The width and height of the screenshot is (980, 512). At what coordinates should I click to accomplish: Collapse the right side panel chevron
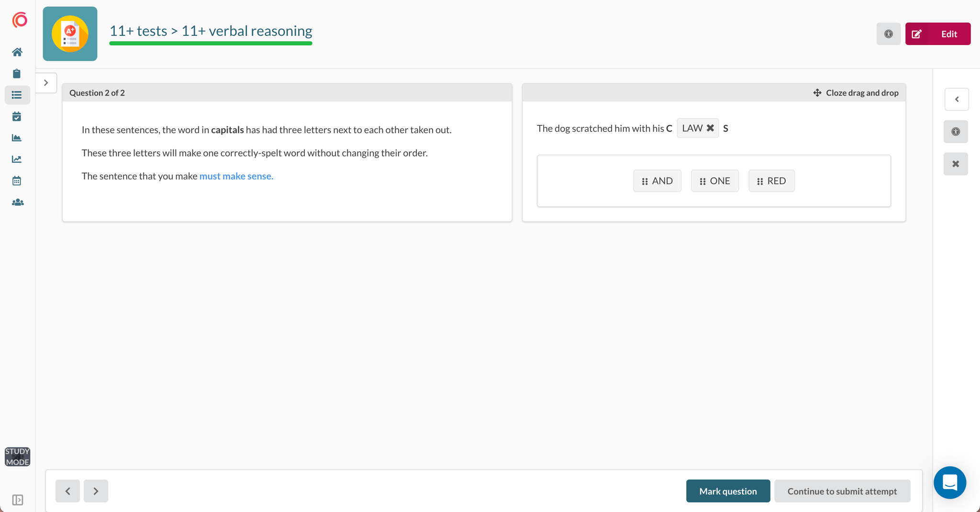point(957,100)
